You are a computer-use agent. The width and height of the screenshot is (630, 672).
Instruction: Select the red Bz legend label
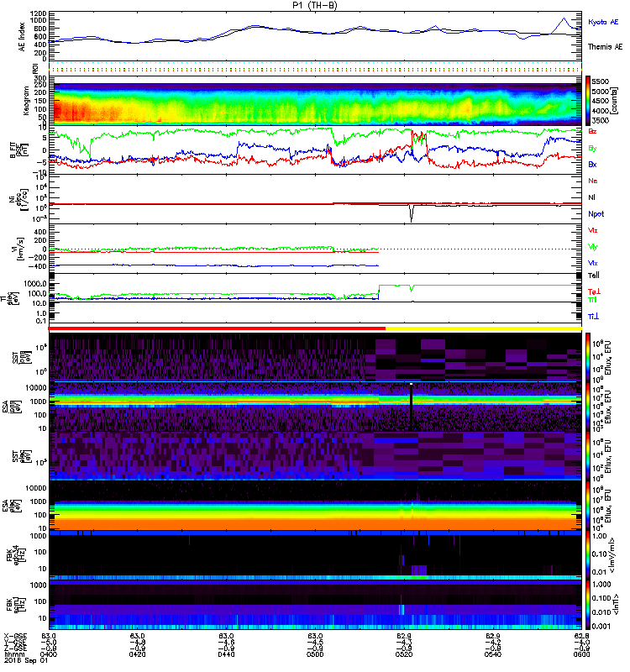[592, 131]
